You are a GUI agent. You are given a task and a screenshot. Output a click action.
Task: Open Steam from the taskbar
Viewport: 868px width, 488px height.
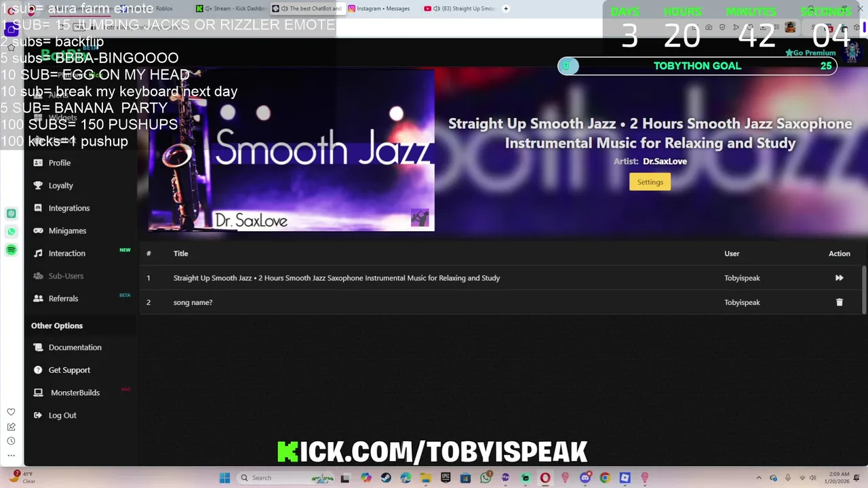click(386, 478)
